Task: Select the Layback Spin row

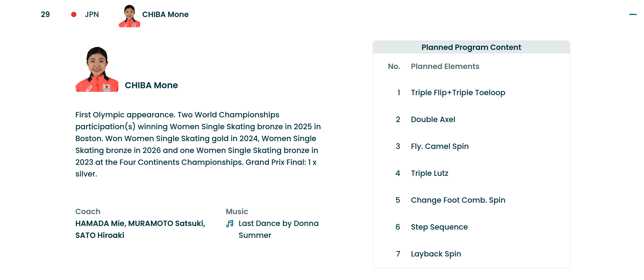Action: 436,254
